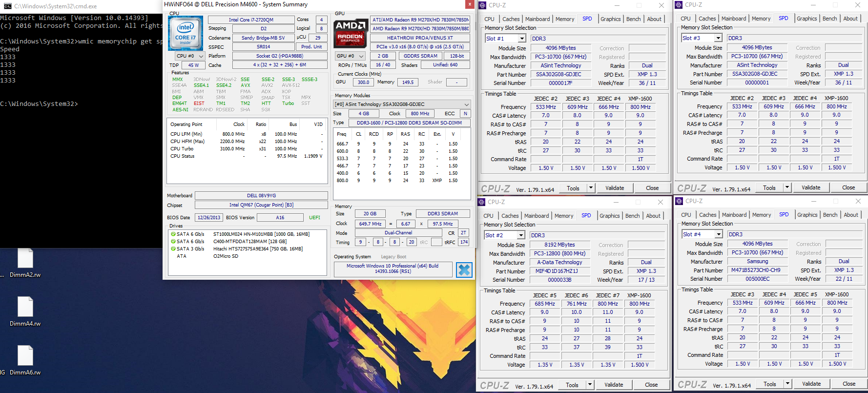Click the BIOS date 12/26/2013 field
868x393 pixels.
coord(209,218)
